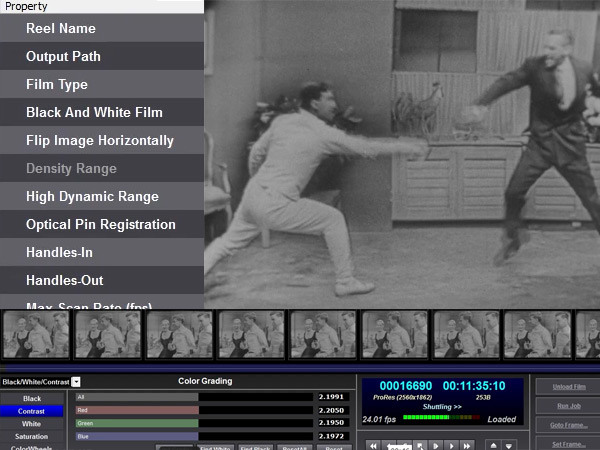
Task: Click the Blue value field 2.1972
Action: pos(333,436)
